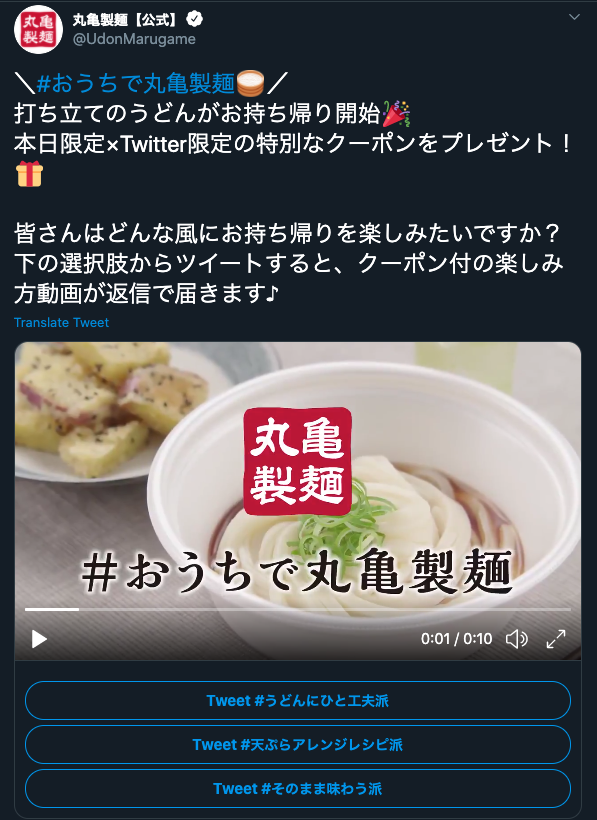The image size is (597, 820).
Task: Open the #おうちで丸亀製麺 hashtag link
Action: [x=136, y=83]
